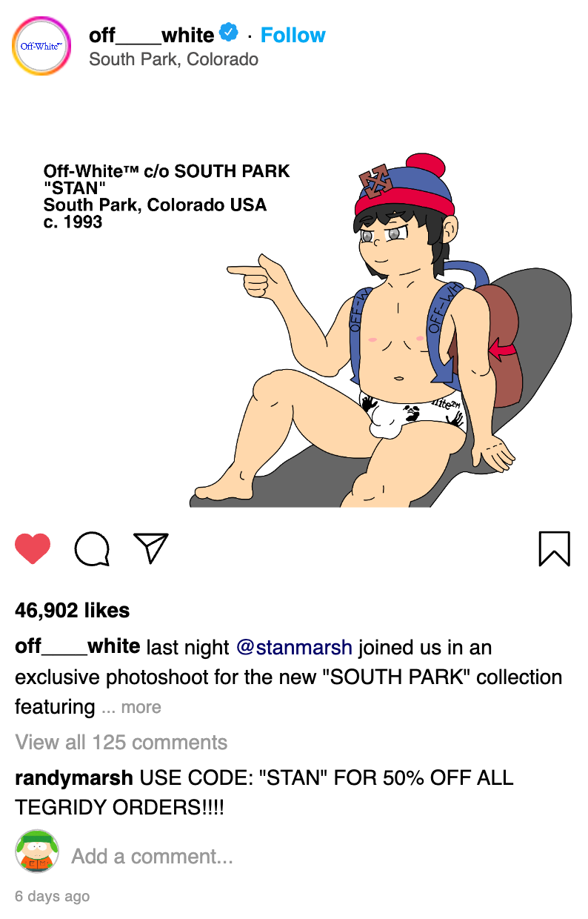The width and height of the screenshot is (588, 919).
Task: Click the "6 days ago" timestamp
Action: 52,896
